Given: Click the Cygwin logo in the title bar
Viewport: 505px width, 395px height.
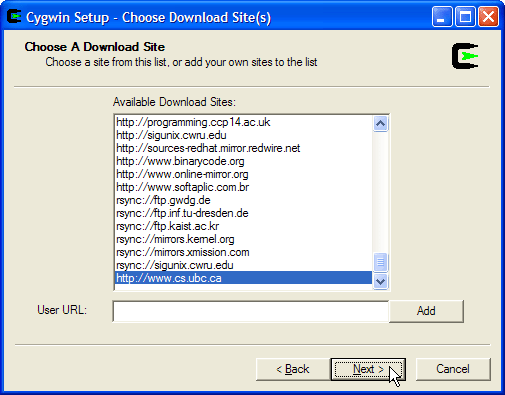Looking at the screenshot, I should 14,17.
